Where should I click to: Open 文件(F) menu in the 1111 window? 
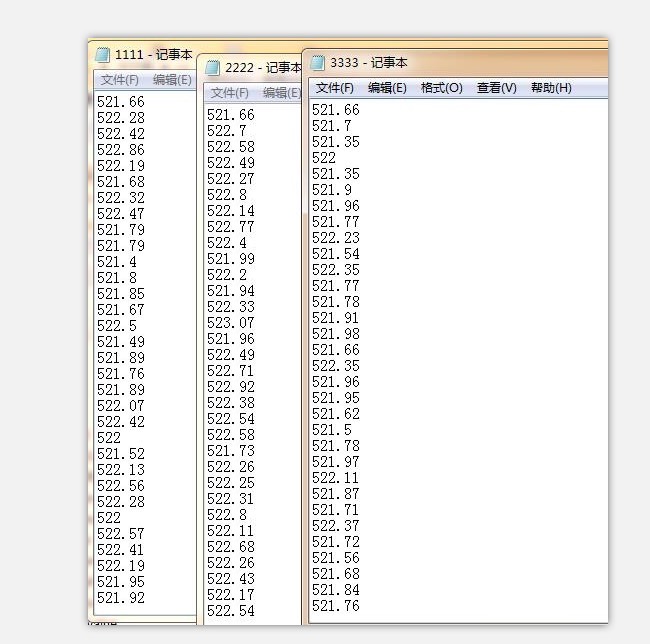coord(120,80)
